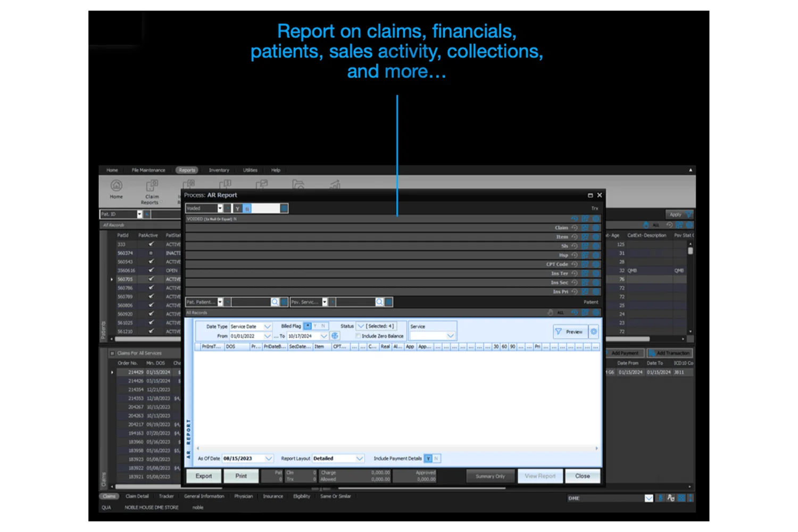Click the blue pin icon beside the Pat. ID field
The image size is (798, 532).
(x=147, y=214)
